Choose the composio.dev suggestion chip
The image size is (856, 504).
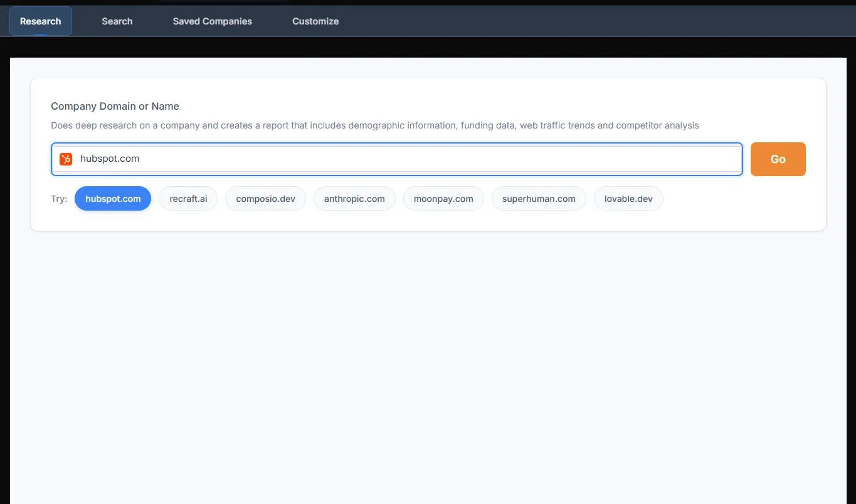(265, 199)
